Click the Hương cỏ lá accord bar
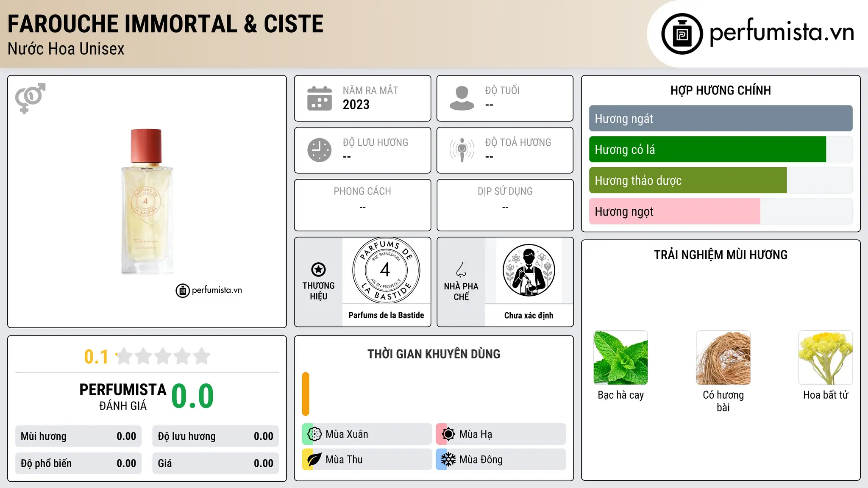The image size is (868, 488). pos(721,150)
